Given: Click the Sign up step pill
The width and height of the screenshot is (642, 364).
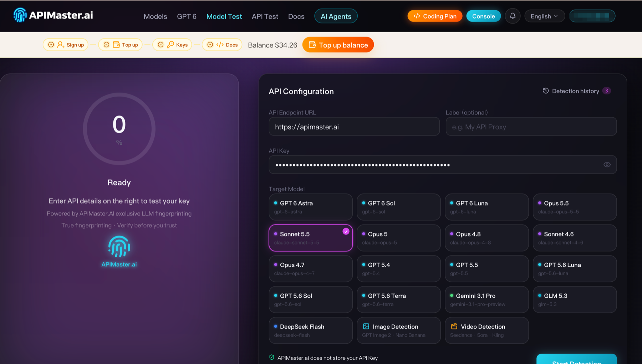Looking at the screenshot, I should point(66,45).
